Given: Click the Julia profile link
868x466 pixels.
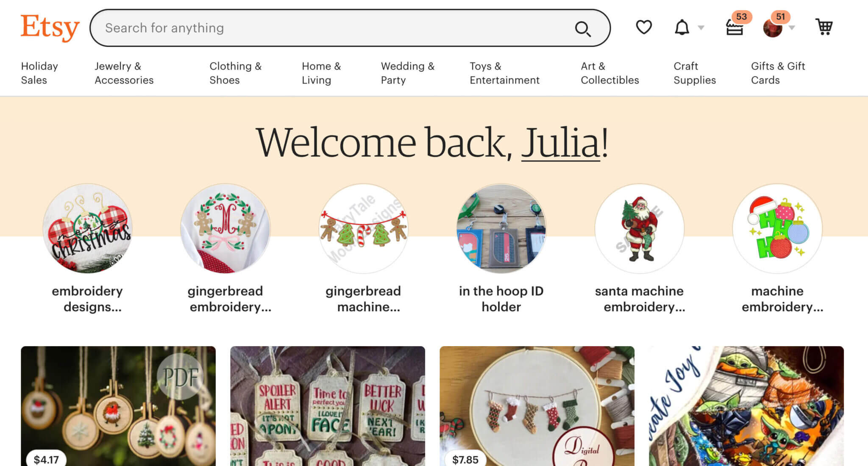Looking at the screenshot, I should 561,143.
